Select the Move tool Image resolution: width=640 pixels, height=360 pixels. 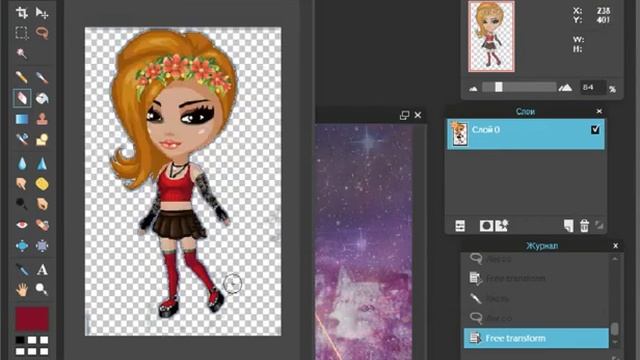(42, 13)
